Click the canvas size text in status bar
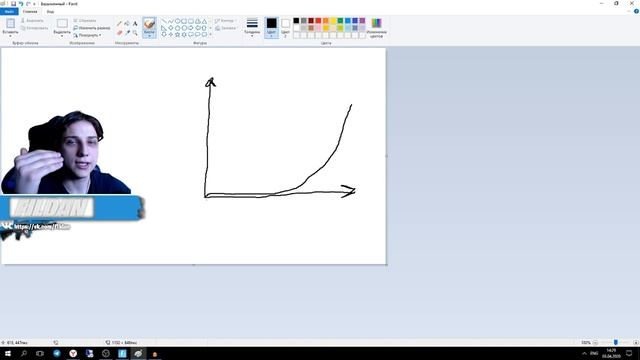Image resolution: width=640 pixels, height=360 pixels. point(124,343)
